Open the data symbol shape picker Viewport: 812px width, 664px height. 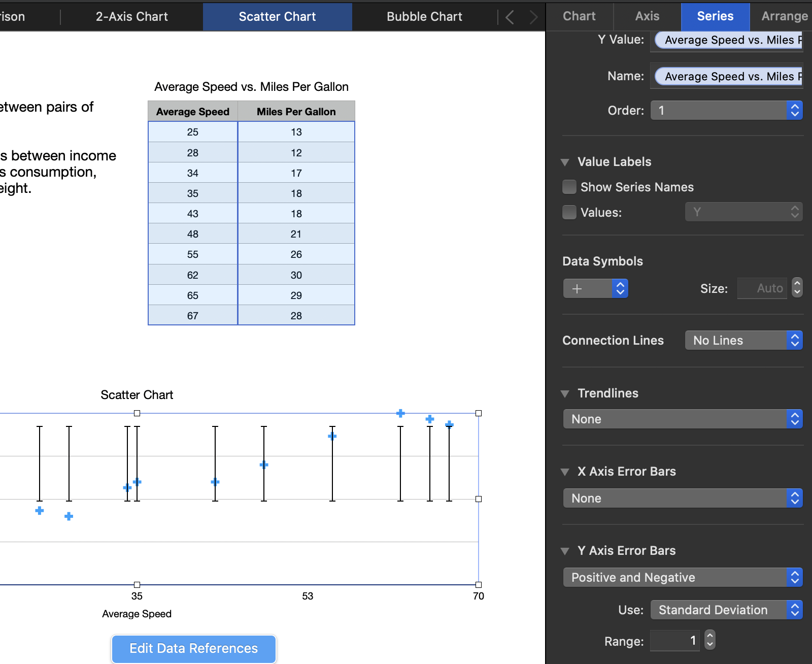tap(595, 288)
